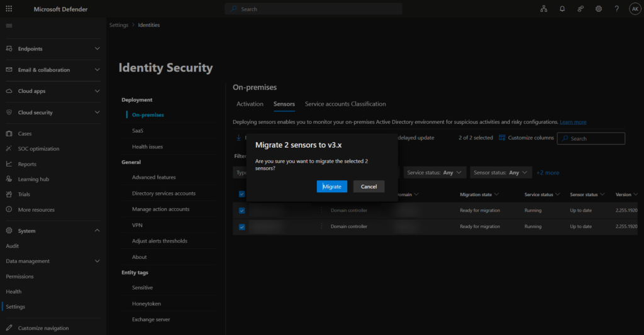The image size is (644, 335).
Task: Click the top Search box
Action: [313, 9]
